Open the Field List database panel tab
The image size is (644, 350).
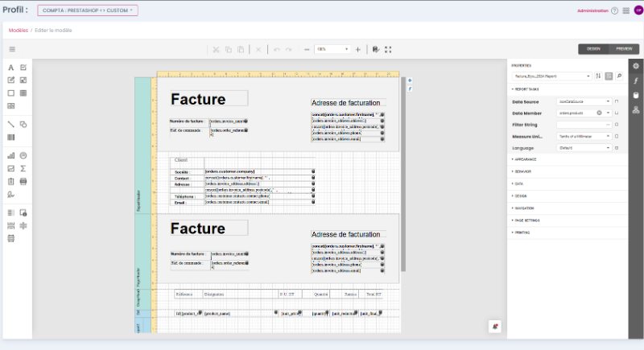636,96
